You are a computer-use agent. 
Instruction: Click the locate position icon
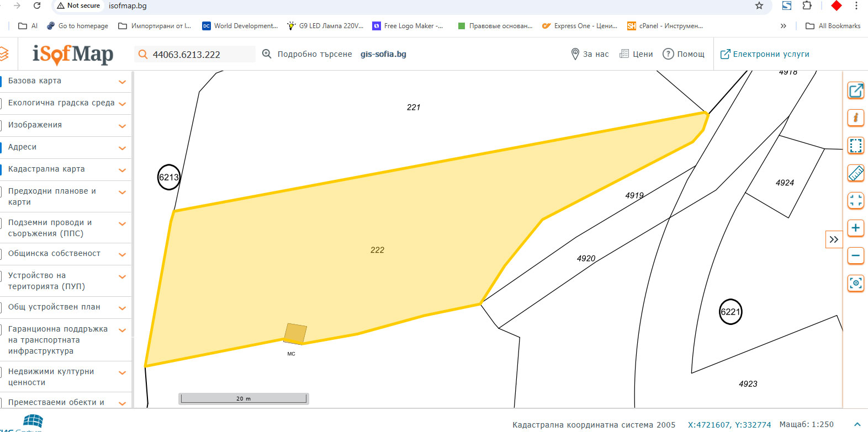coord(855,283)
